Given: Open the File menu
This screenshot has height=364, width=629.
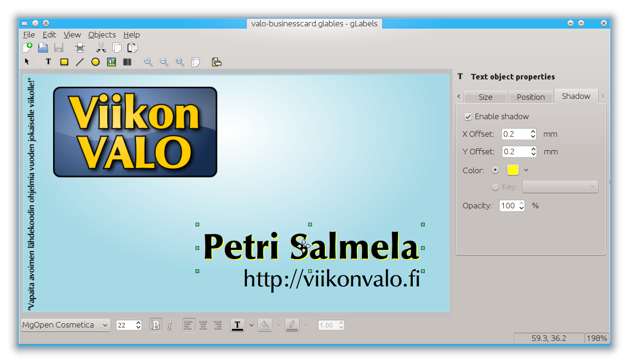Looking at the screenshot, I should pyautogui.click(x=29, y=35).
